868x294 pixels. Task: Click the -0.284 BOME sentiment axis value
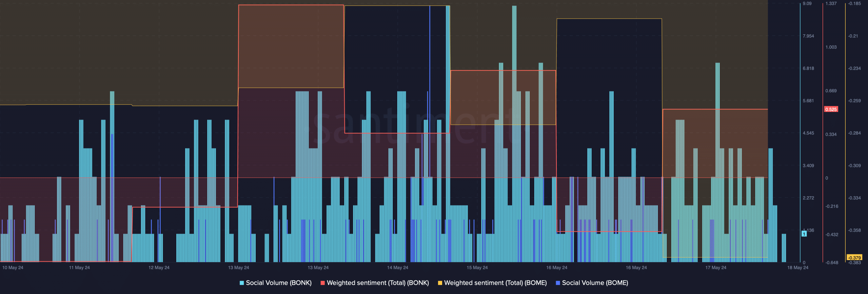(x=854, y=133)
